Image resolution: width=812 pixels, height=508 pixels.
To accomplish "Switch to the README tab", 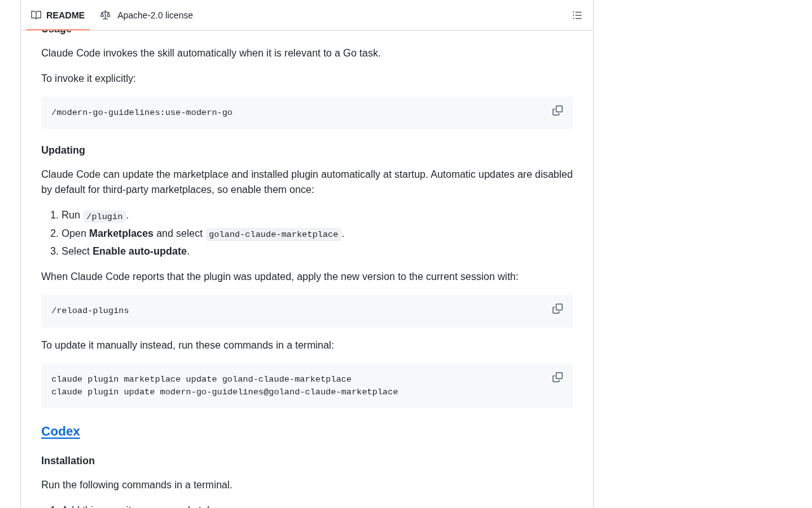I will click(58, 15).
